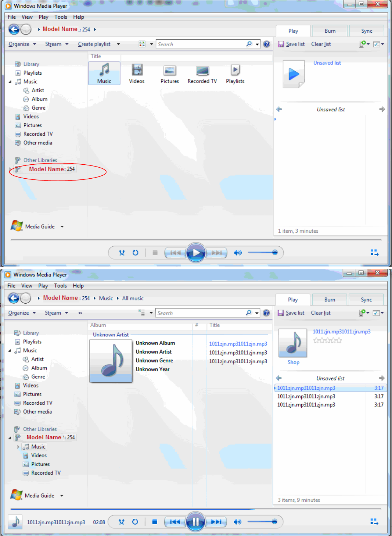Click the Stop button in the top window
Image resolution: width=392 pixels, height=536 pixels.
pos(155,253)
